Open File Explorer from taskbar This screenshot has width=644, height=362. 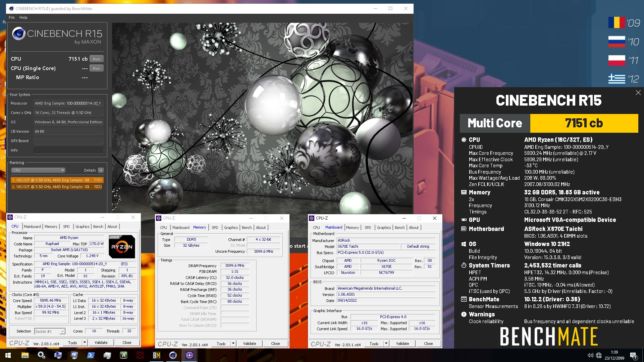point(25,355)
